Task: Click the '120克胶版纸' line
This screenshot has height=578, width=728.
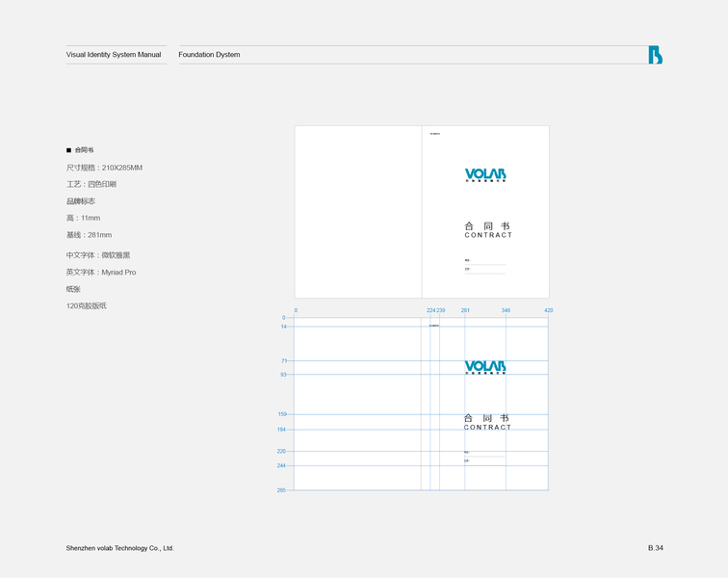Action: coord(87,305)
